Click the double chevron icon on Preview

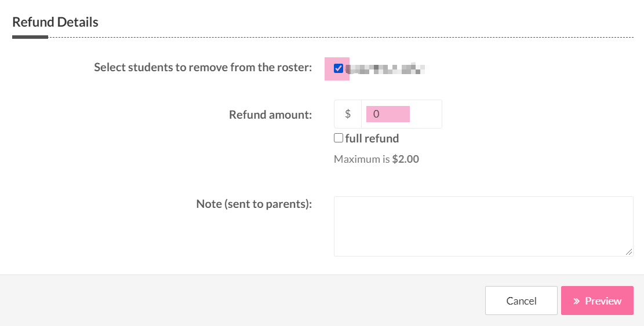(x=576, y=301)
